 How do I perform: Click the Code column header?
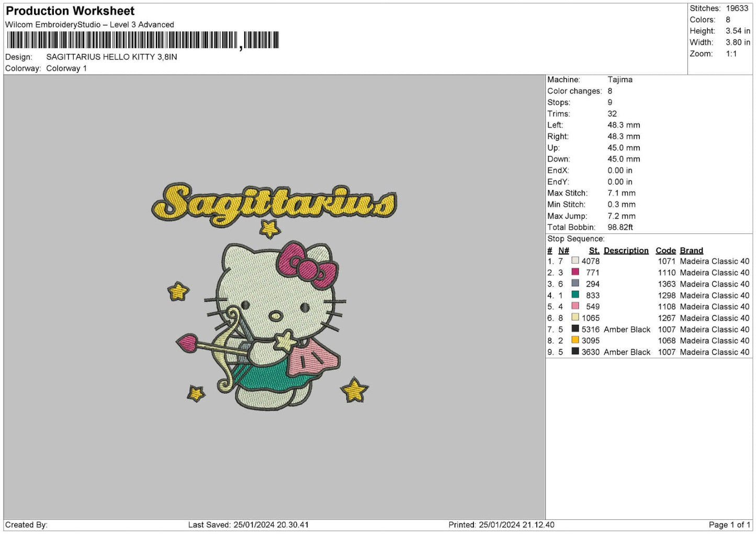(x=665, y=251)
